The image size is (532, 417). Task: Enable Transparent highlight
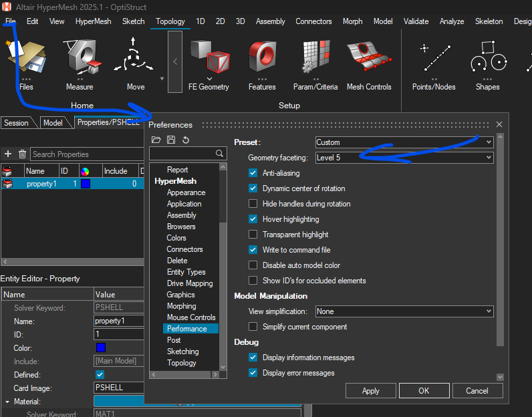[253, 235]
